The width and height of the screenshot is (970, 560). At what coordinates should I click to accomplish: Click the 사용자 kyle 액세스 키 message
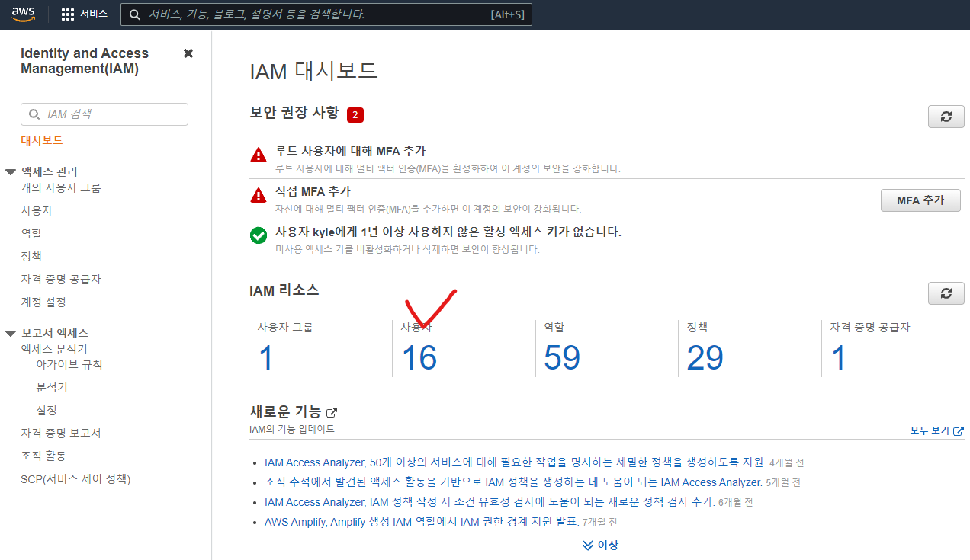(448, 232)
